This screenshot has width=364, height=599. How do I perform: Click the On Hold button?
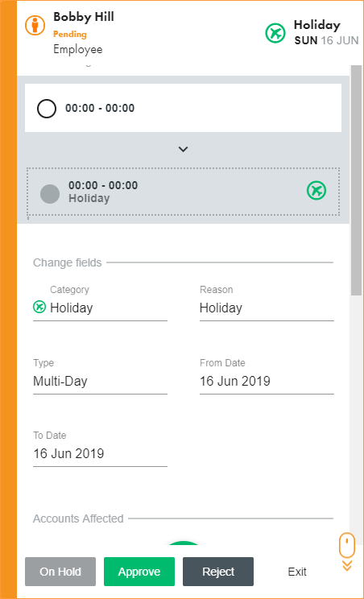[60, 572]
